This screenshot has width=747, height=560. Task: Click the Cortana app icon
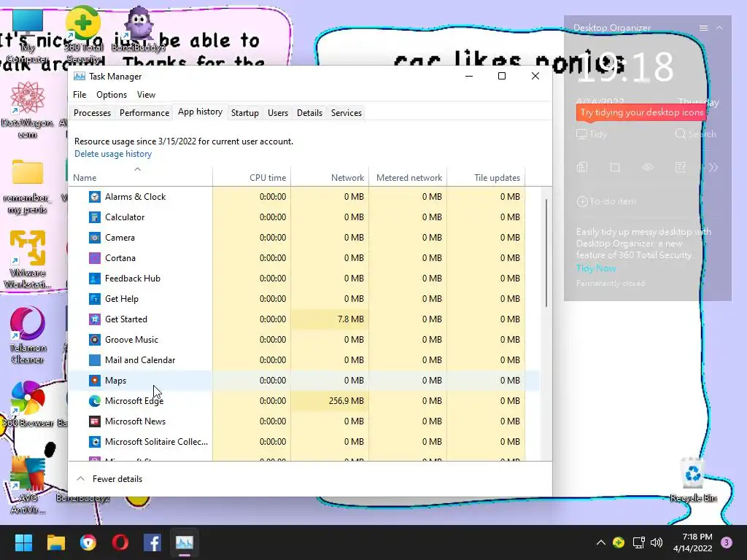click(95, 258)
